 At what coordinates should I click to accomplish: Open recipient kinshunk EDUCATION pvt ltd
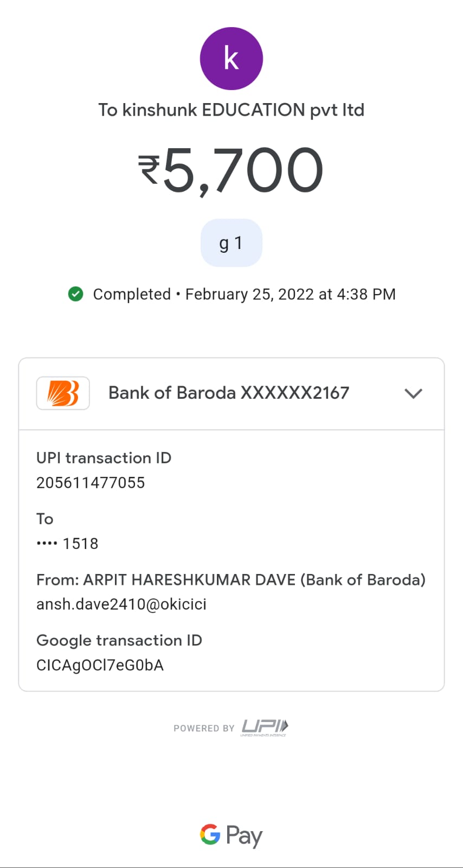click(232, 110)
